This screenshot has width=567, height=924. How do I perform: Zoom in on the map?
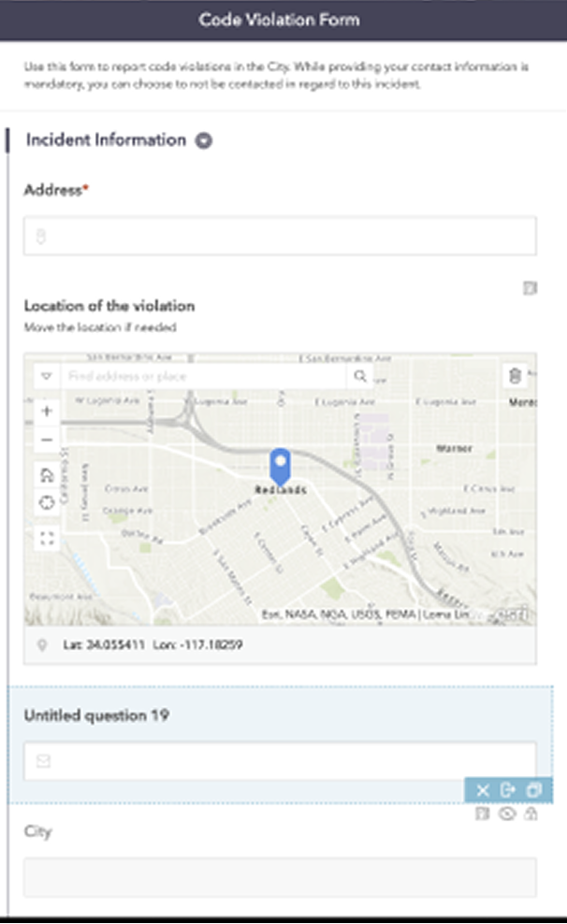47,411
